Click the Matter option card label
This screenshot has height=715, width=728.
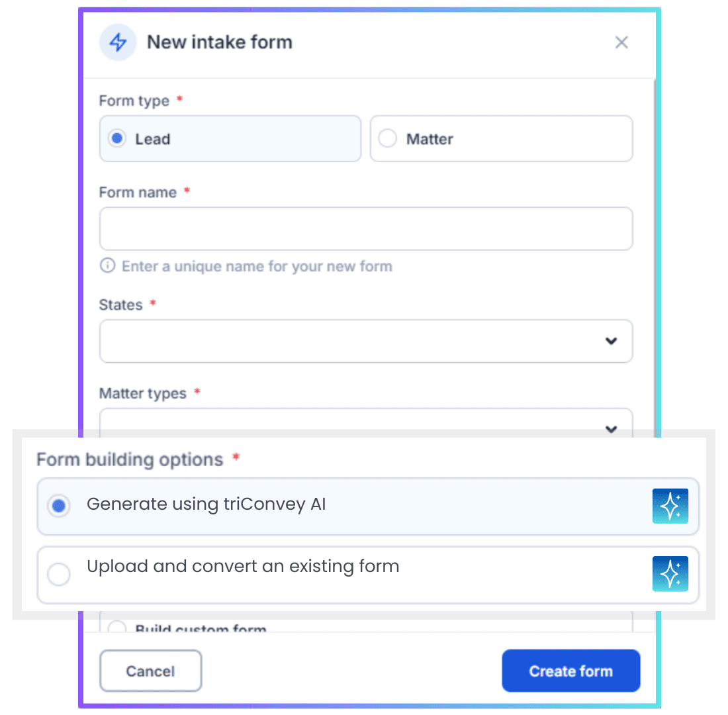coord(430,139)
